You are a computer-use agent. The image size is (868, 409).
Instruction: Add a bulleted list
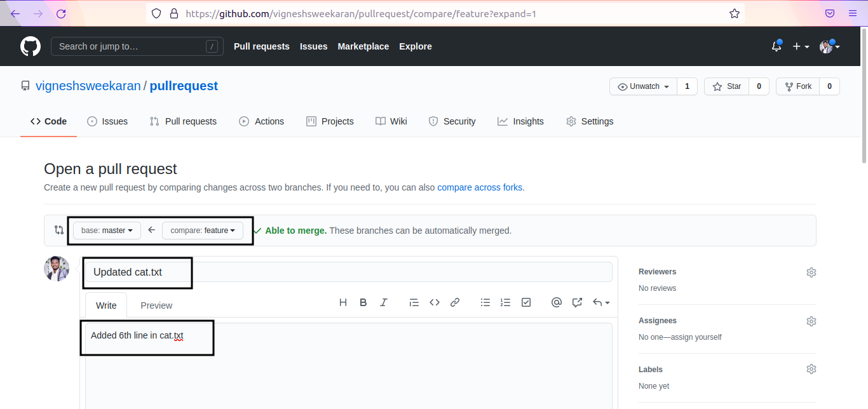(485, 303)
